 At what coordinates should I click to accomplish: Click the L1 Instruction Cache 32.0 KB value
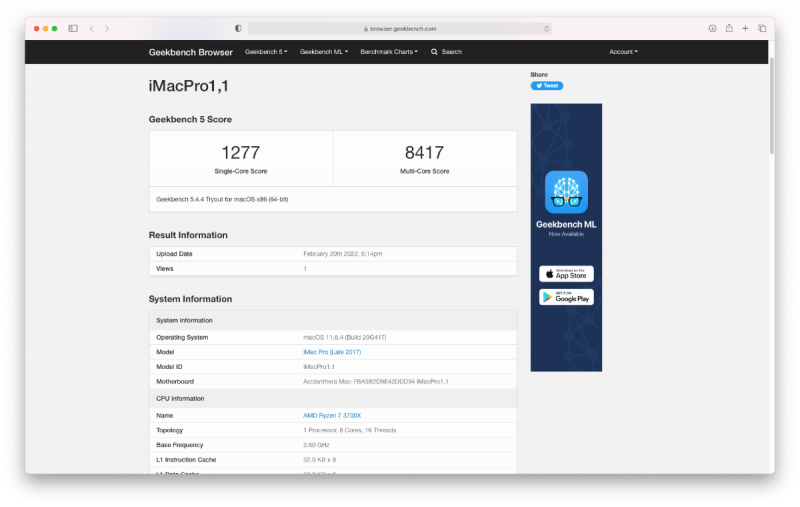click(x=319, y=460)
